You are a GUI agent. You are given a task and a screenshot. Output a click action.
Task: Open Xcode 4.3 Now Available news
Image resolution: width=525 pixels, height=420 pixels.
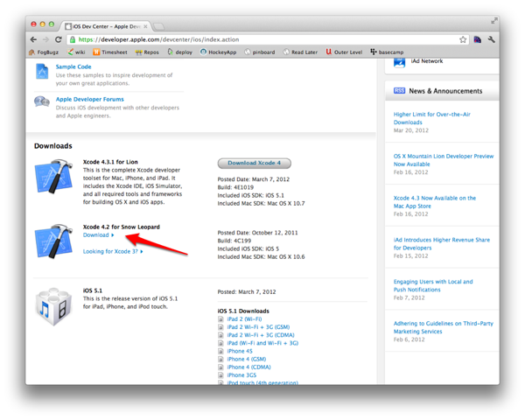435,202
